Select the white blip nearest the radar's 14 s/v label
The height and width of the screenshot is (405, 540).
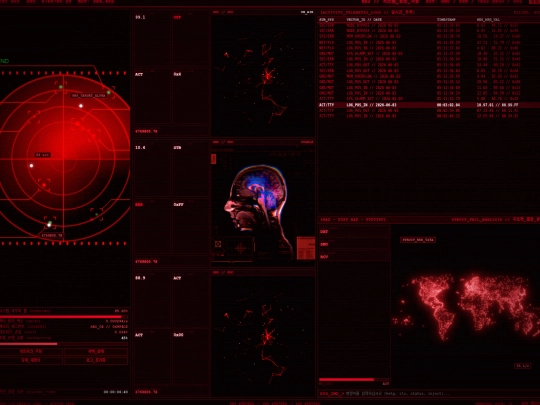click(x=31, y=166)
